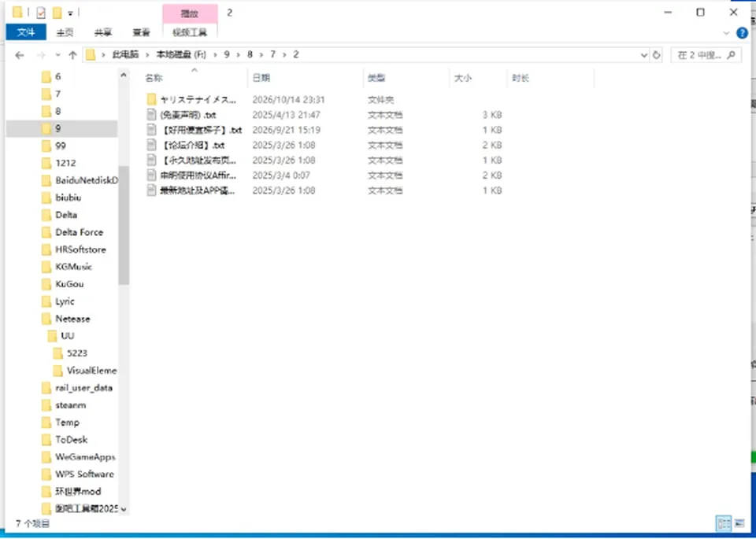Open the quick access toolbar customize dropdown
The image size is (756, 539).
[x=70, y=13]
